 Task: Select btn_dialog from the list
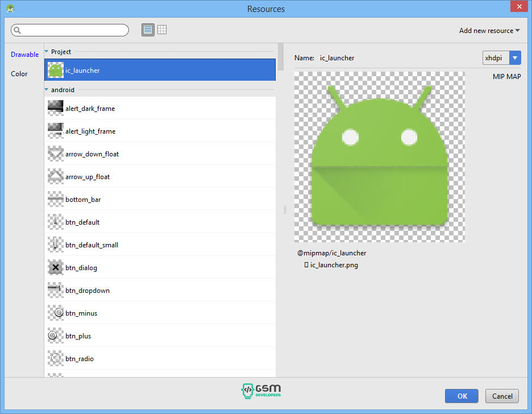coord(160,267)
